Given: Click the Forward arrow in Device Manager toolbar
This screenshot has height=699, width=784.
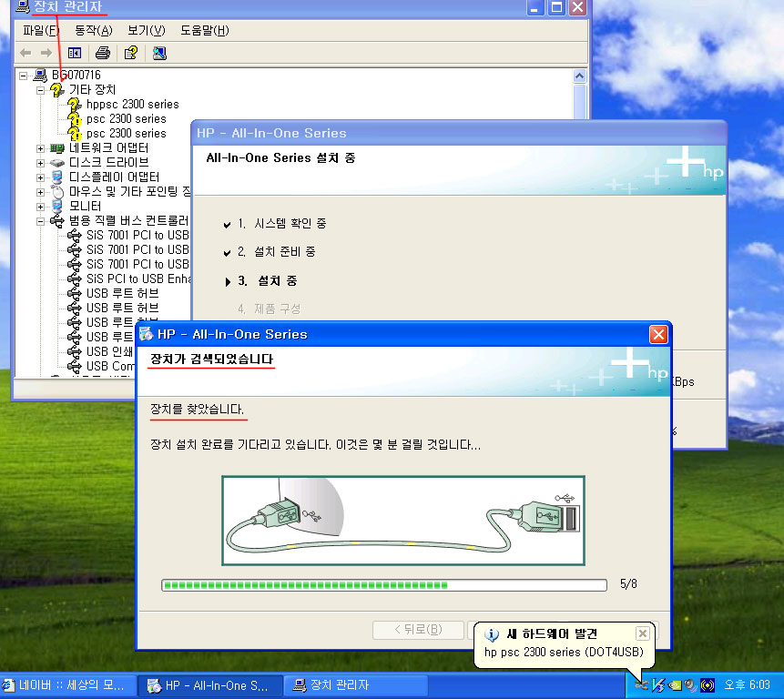Looking at the screenshot, I should (x=46, y=53).
